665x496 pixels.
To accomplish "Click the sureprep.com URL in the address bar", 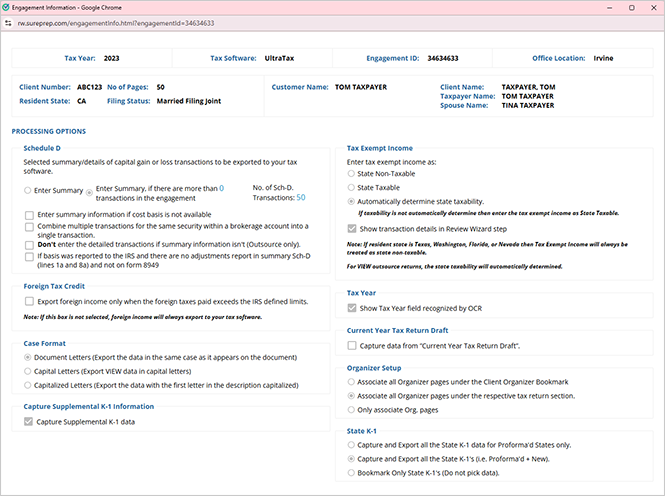I will click(116, 23).
